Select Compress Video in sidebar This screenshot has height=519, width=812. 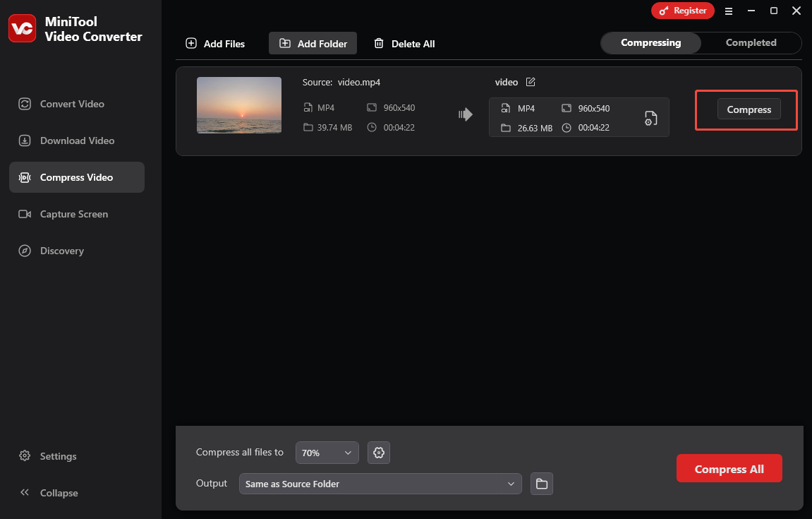(x=77, y=177)
